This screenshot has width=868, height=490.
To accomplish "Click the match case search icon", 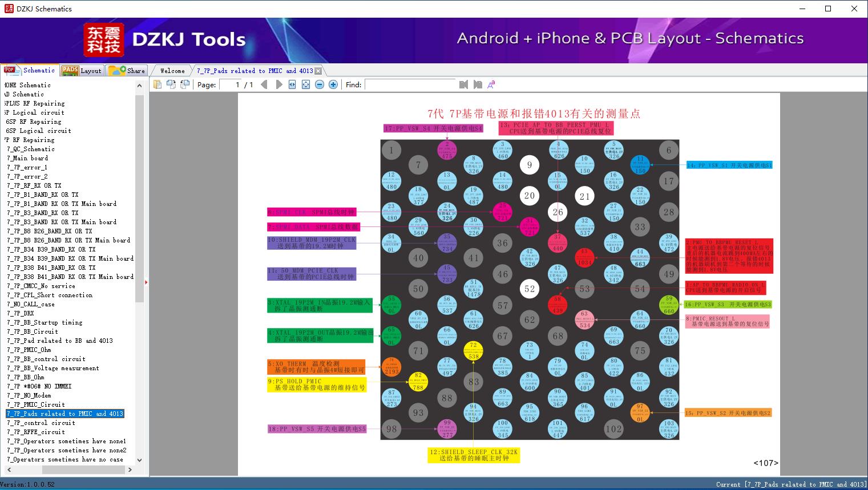I will [491, 84].
